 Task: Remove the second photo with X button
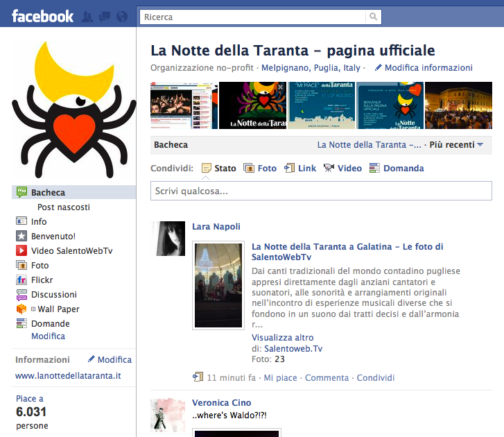280,87
